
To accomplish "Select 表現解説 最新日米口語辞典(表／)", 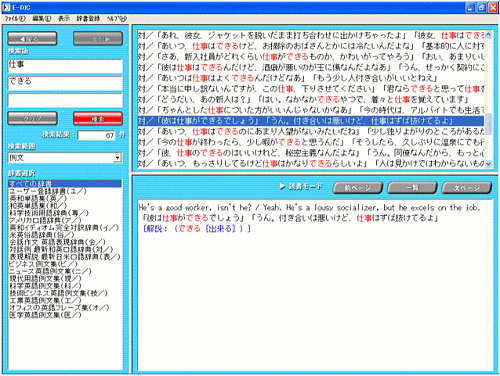I will pos(65,256).
